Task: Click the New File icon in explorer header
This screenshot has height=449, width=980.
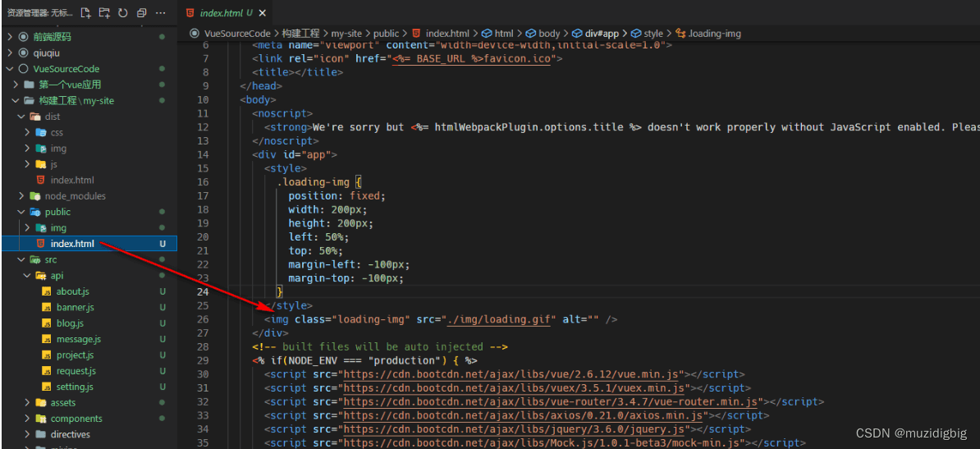Action: click(85, 12)
